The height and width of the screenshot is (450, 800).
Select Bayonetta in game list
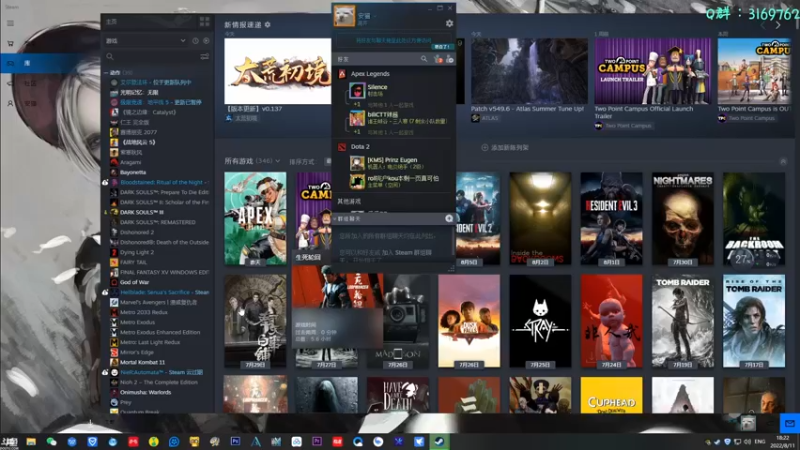(x=133, y=172)
